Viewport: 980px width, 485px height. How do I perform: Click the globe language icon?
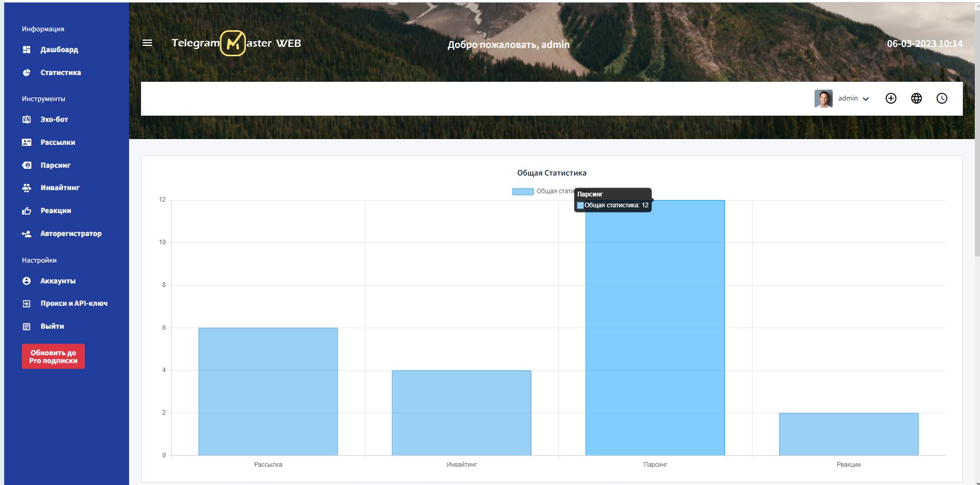(x=916, y=98)
